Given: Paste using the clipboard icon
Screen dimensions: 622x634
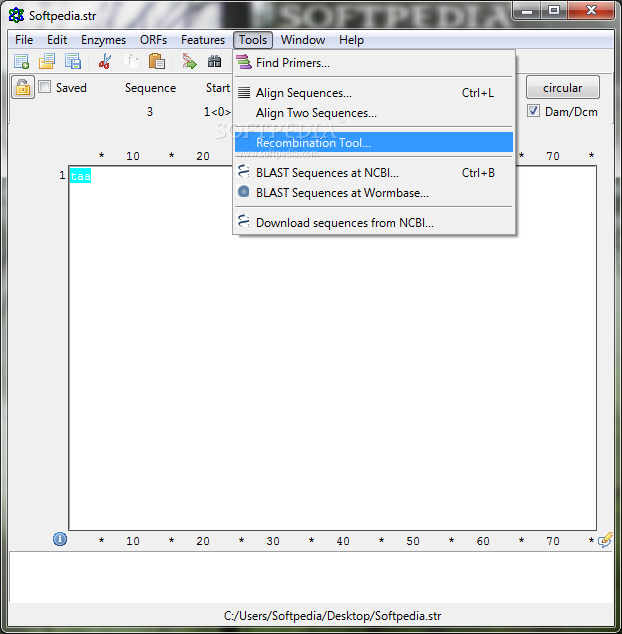Looking at the screenshot, I should pos(157,61).
